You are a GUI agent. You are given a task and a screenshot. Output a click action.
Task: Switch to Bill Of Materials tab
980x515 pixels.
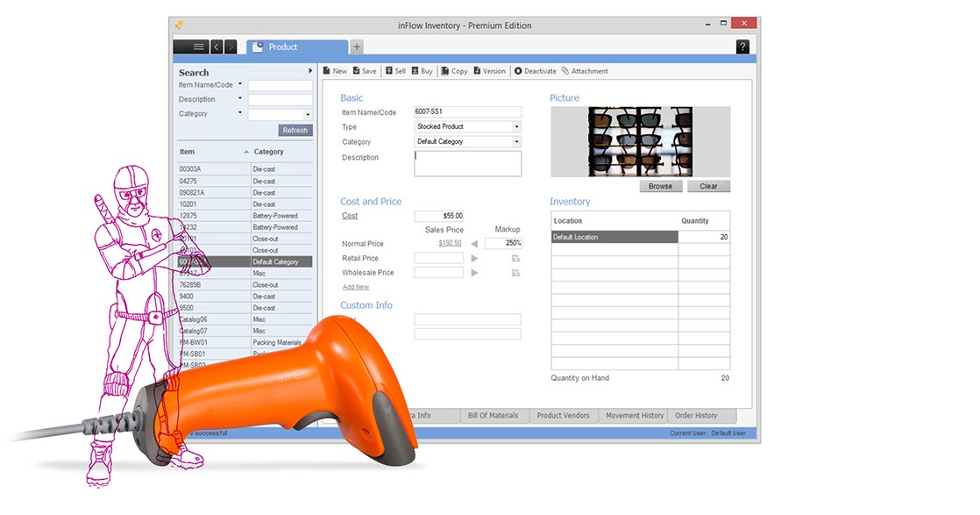494,416
